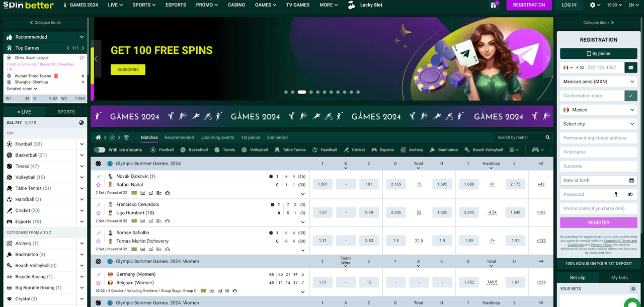The image size is (644, 307).
Task: Go to next Top Games page
Action: click(83, 48)
